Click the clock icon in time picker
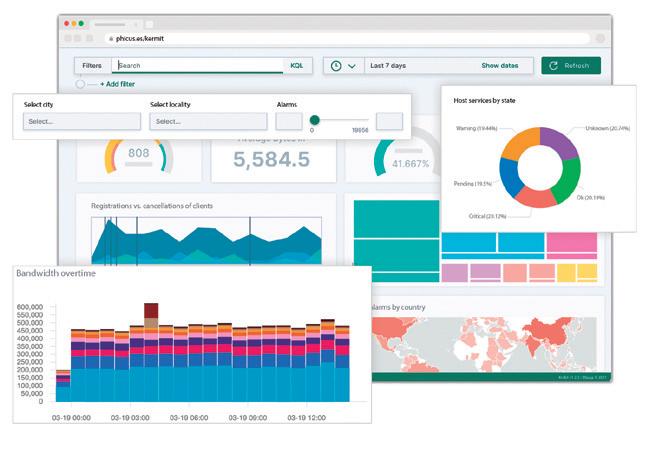669x465 pixels. click(x=336, y=66)
